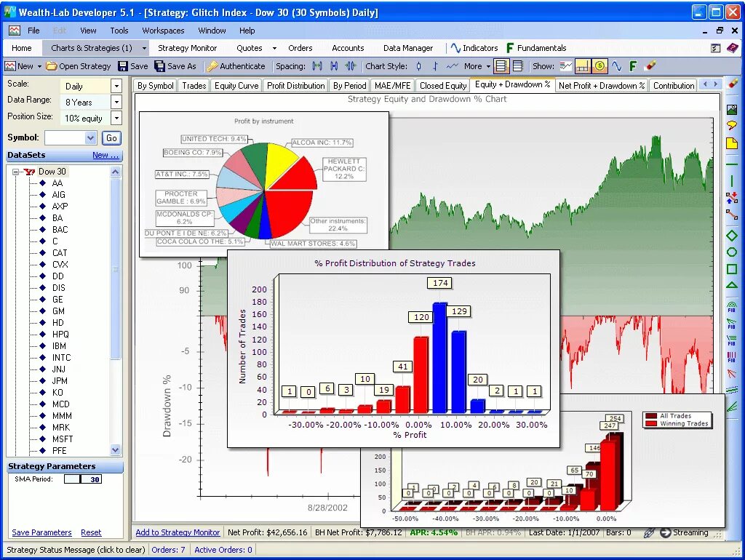Toggle Show drawing objects eraser button

tap(650, 65)
